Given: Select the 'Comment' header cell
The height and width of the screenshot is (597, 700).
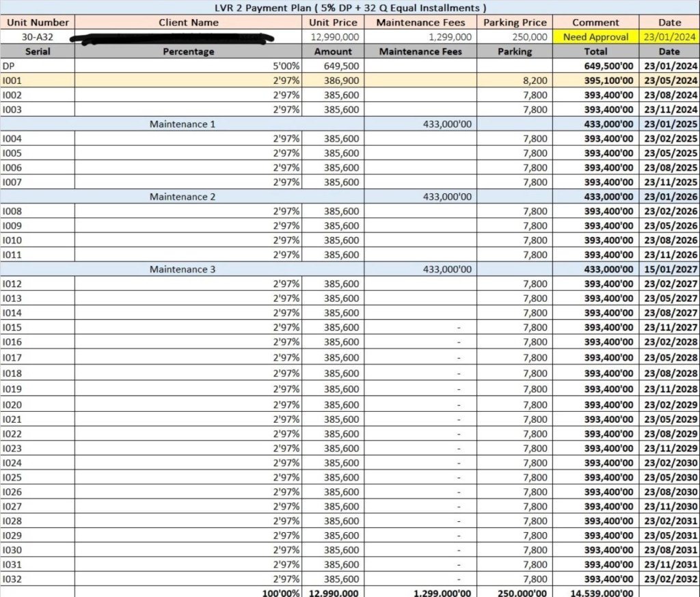Looking at the screenshot, I should point(595,23).
